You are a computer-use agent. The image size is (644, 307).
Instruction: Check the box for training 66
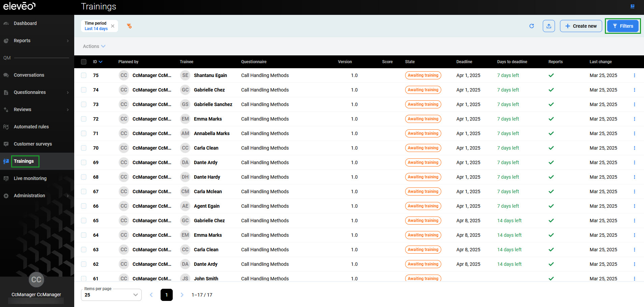point(84,206)
